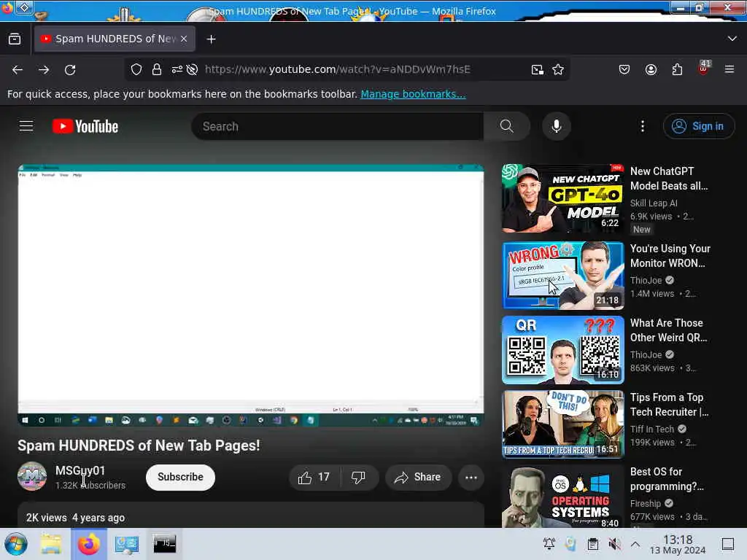747x560 pixels.
Task: Click the voice search microphone button
Action: pos(556,126)
